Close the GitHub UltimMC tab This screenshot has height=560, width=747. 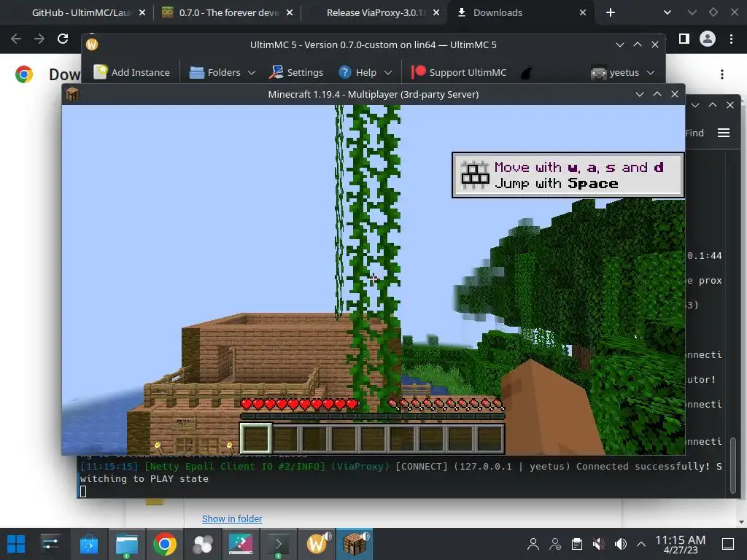(x=142, y=13)
